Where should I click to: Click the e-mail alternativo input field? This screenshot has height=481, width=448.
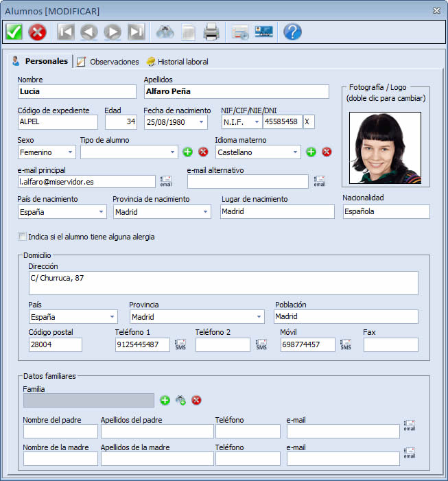coord(248,182)
